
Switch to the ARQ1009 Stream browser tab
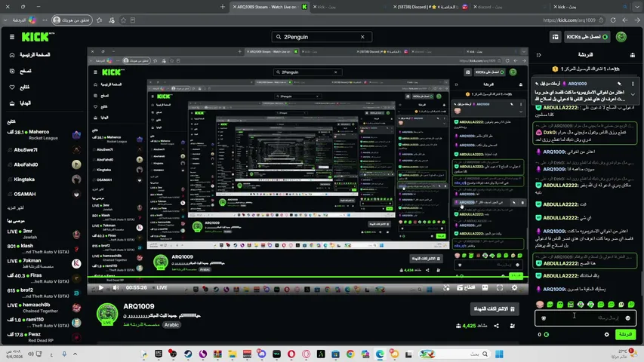[x=269, y=7]
